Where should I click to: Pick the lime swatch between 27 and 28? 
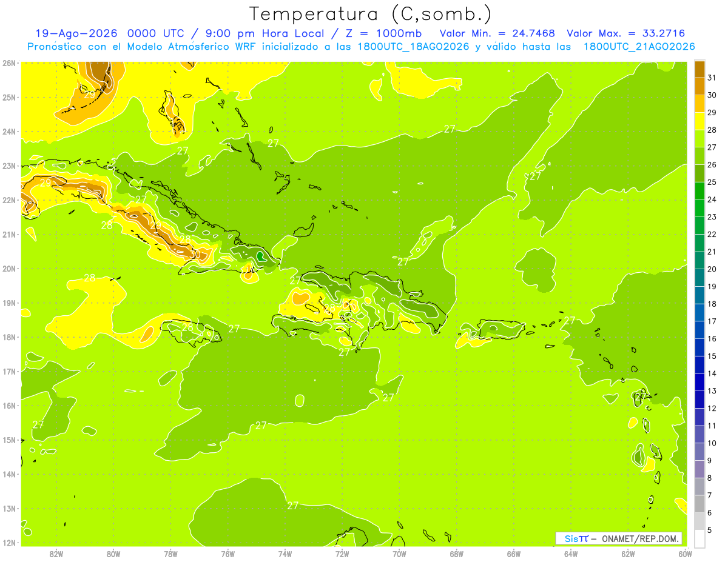pos(700,139)
